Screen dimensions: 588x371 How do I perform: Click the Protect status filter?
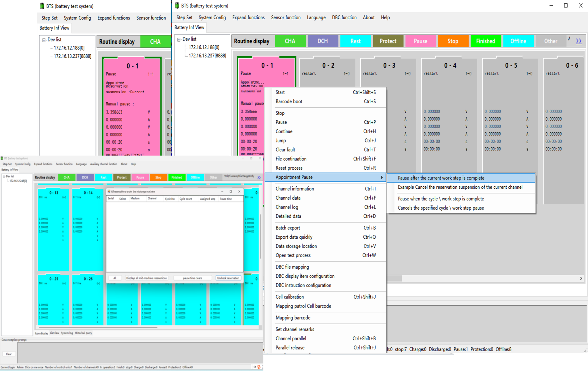(x=388, y=41)
